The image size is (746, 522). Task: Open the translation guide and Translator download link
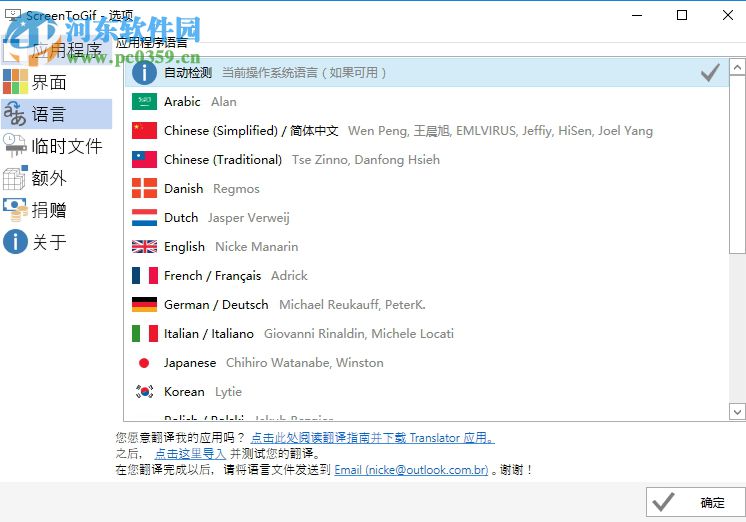click(373, 437)
